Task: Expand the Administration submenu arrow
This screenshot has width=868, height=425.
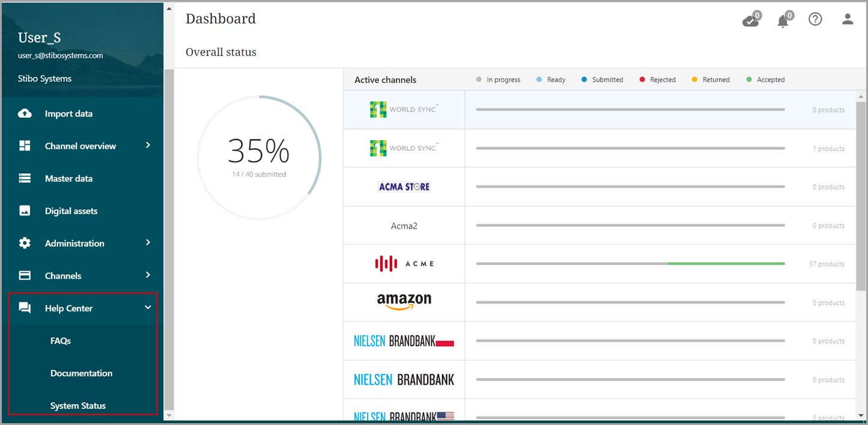Action: coord(148,243)
